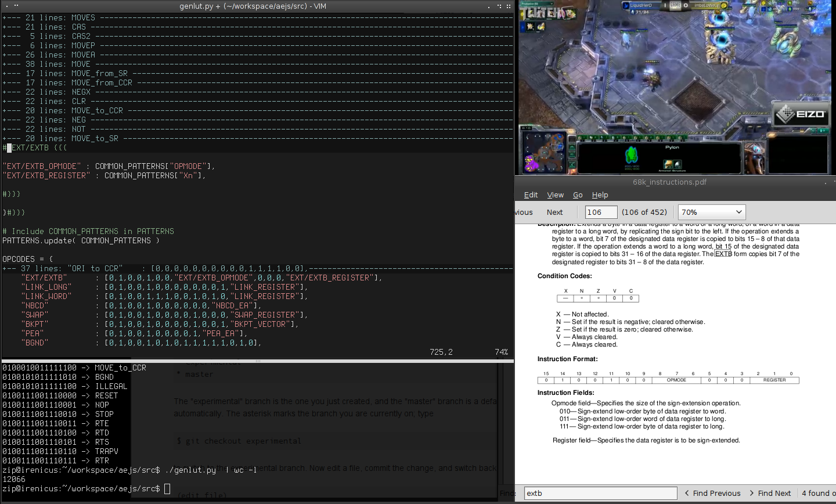The image size is (836, 504).
Task: Click the REGISTER field in instruction format diagram
Action: point(774,380)
